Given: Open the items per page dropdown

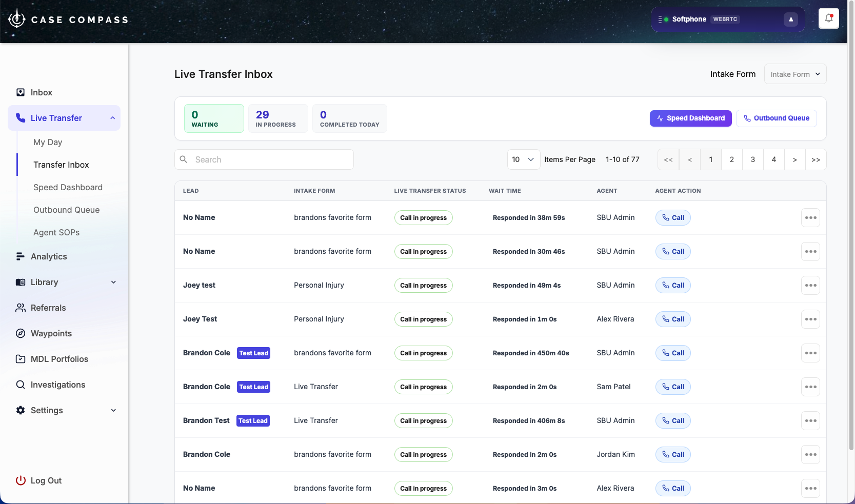Looking at the screenshot, I should click(x=524, y=159).
